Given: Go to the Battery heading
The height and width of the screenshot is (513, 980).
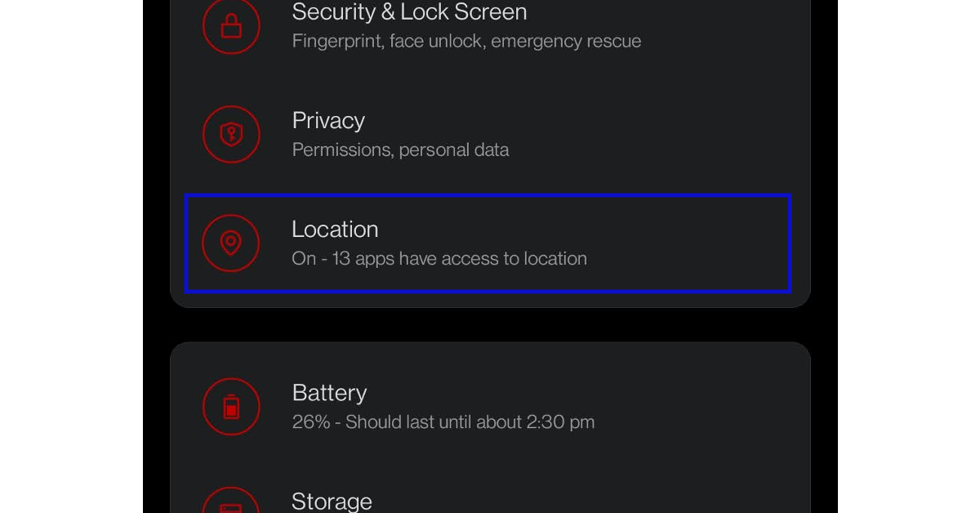Looking at the screenshot, I should coord(329,393).
